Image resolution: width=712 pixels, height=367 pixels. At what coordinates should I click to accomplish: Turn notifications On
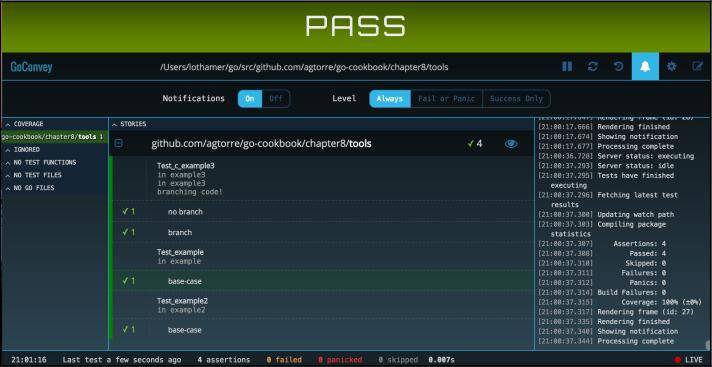click(x=250, y=99)
